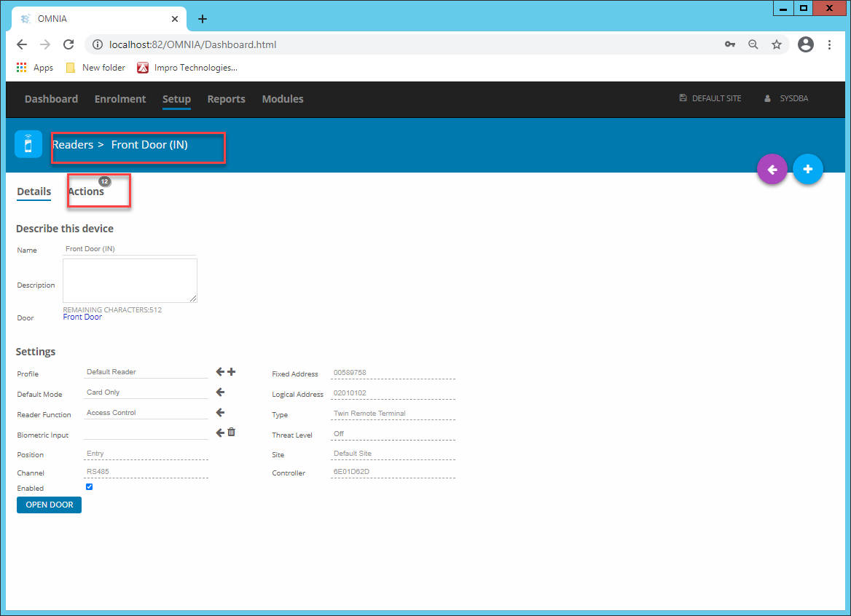The height and width of the screenshot is (616, 851).
Task: Open the Setup menu
Action: pos(176,99)
